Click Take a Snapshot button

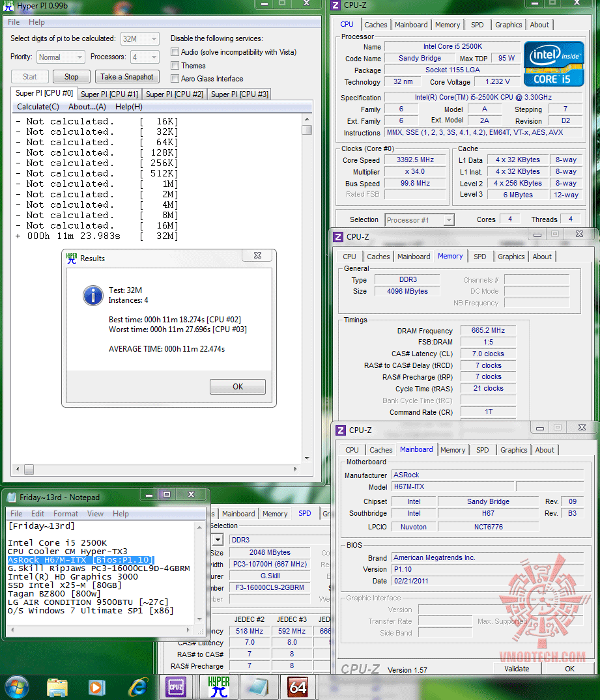coord(127,77)
